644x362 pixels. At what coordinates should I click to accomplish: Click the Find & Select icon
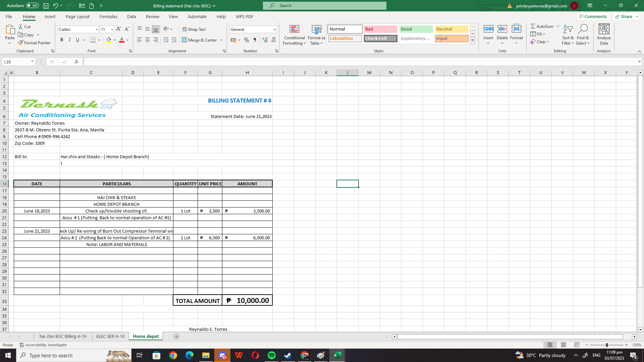click(x=583, y=35)
